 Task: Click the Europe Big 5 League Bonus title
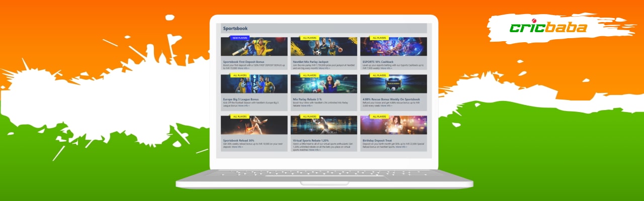pyautogui.click(x=241, y=99)
